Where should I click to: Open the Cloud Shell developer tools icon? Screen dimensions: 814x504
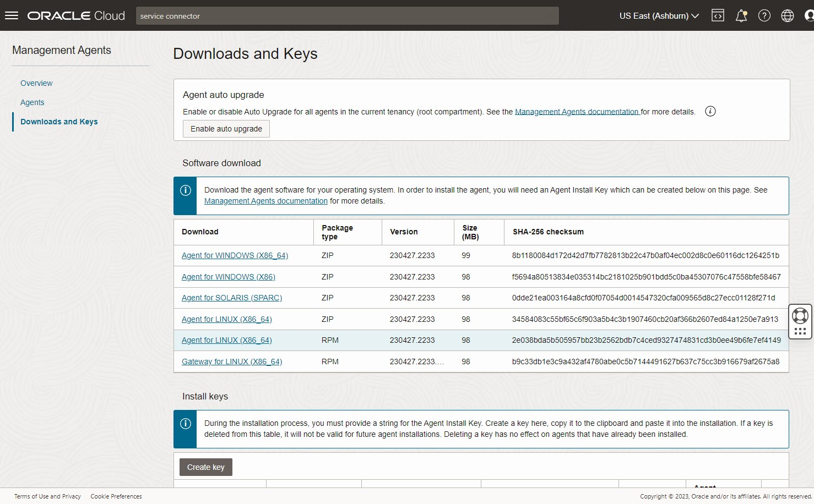[x=718, y=15]
